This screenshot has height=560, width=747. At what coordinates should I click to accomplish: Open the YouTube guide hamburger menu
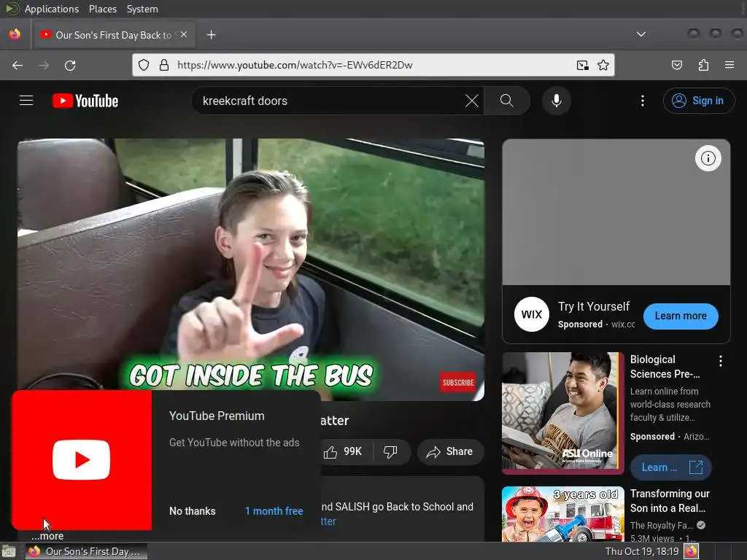coord(26,101)
